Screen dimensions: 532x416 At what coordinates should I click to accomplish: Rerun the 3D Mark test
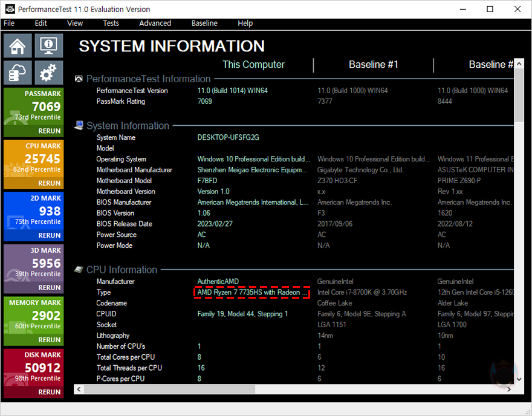[49, 288]
